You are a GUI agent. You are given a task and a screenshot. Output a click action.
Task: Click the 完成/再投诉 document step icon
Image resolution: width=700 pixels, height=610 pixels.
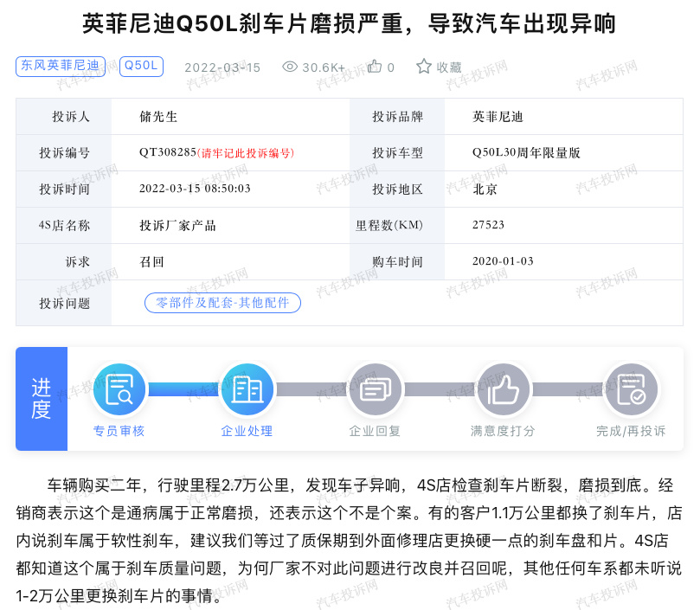pos(631,389)
